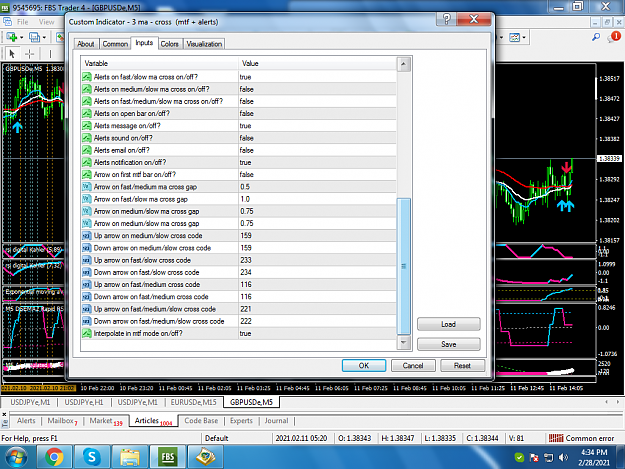The height and width of the screenshot is (469, 625).
Task: Expand dropdown arrow beside chart template icon
Action: (x=524, y=37)
